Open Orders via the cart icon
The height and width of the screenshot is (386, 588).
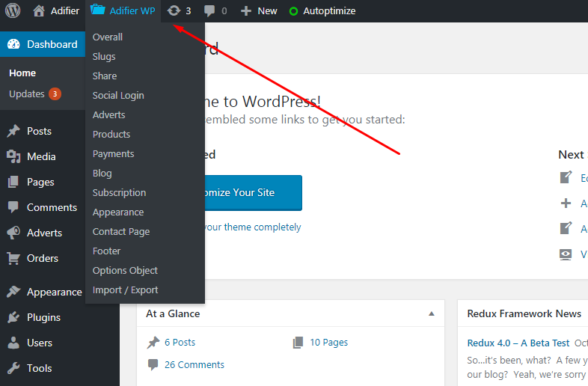(x=13, y=258)
